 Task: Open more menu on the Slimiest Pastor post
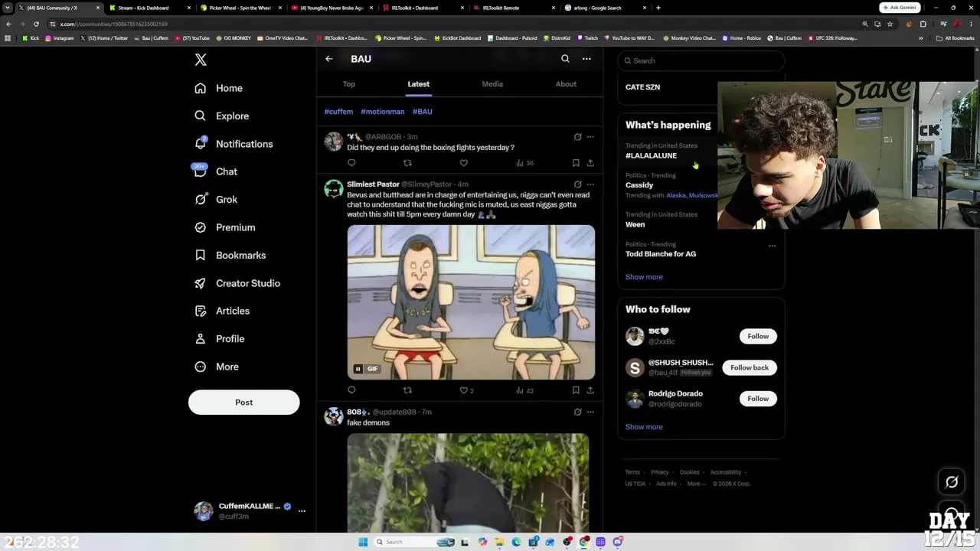pyautogui.click(x=590, y=184)
